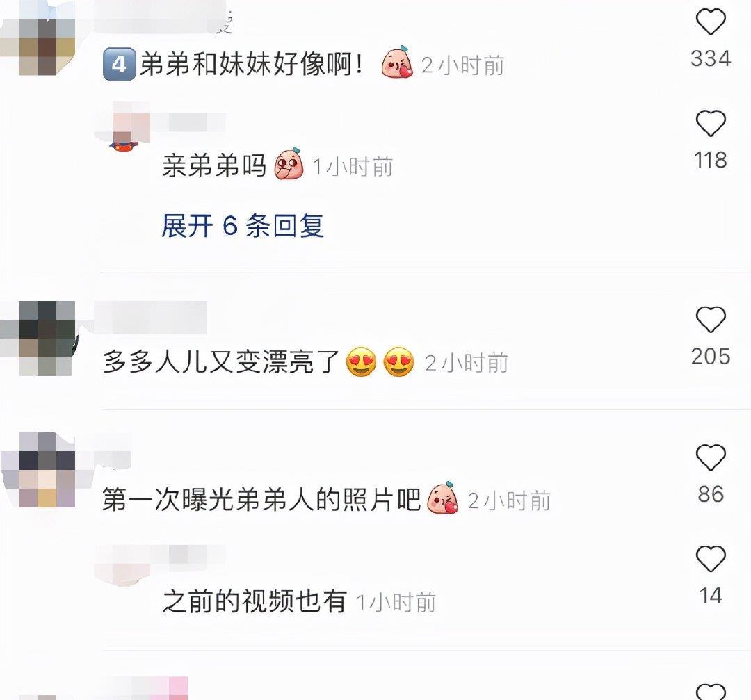Select comment '第一次曝光弟弟人的照片吧'

click(x=261, y=499)
